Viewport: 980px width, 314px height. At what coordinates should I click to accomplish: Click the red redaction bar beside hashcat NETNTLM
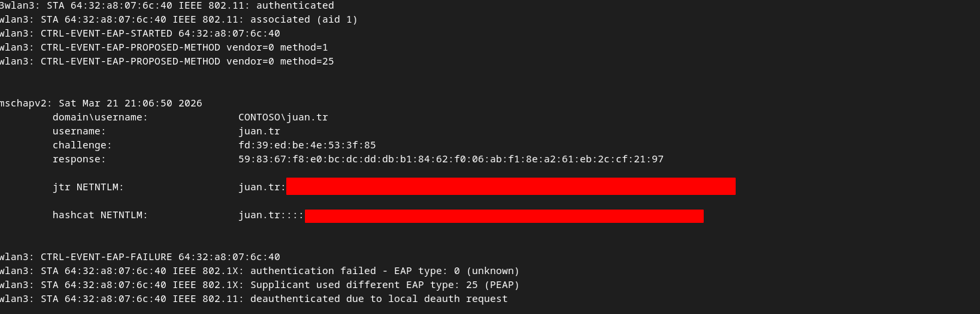(504, 216)
